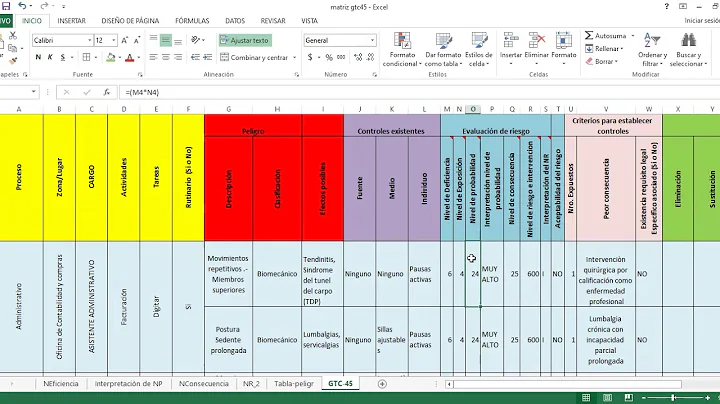Open Estilos de celda gallery

(478, 50)
